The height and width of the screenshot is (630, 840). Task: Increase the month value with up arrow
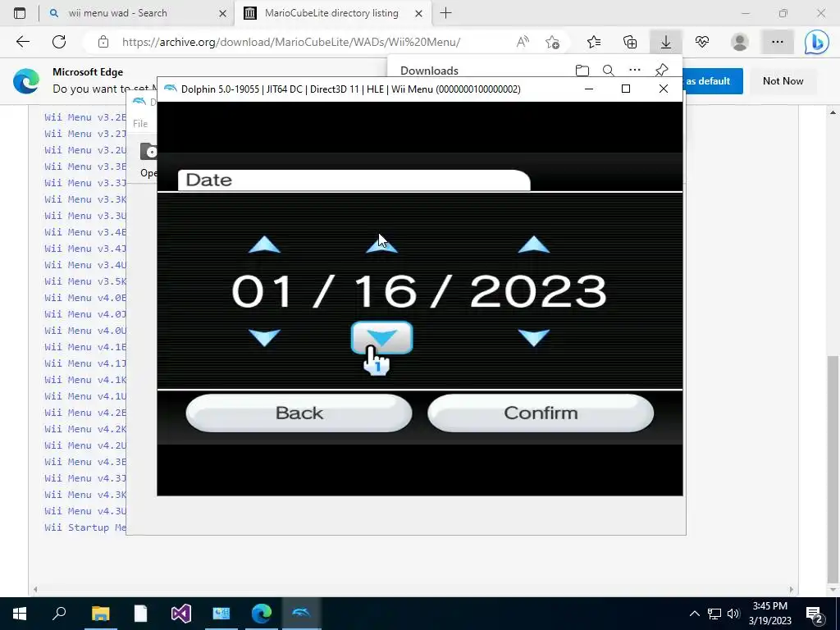pyautogui.click(x=264, y=244)
